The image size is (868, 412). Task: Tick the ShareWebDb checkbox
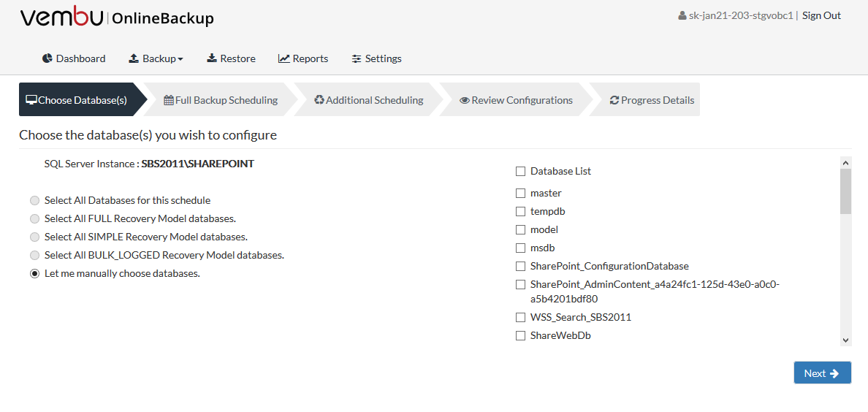tap(520, 335)
